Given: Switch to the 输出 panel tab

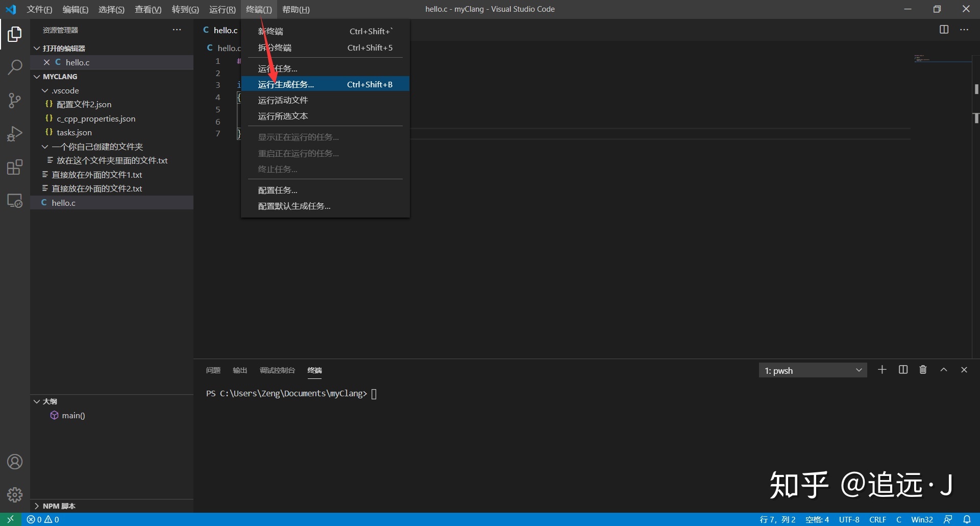Looking at the screenshot, I should (240, 370).
